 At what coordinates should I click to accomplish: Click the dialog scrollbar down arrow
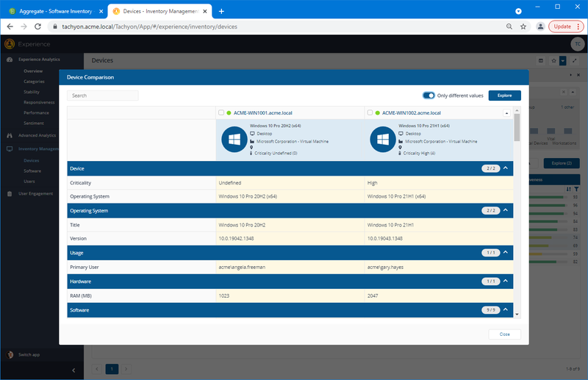pos(517,315)
